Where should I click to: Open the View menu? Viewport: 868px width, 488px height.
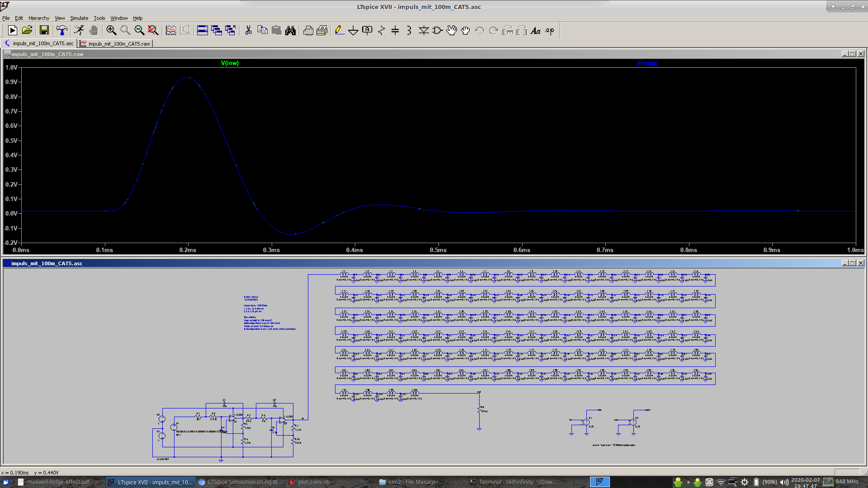click(60, 18)
